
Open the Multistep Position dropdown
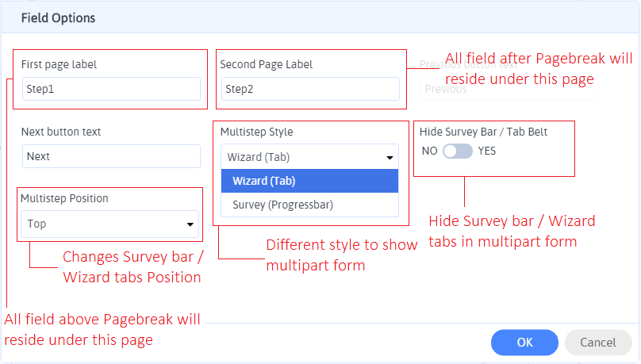coord(111,224)
